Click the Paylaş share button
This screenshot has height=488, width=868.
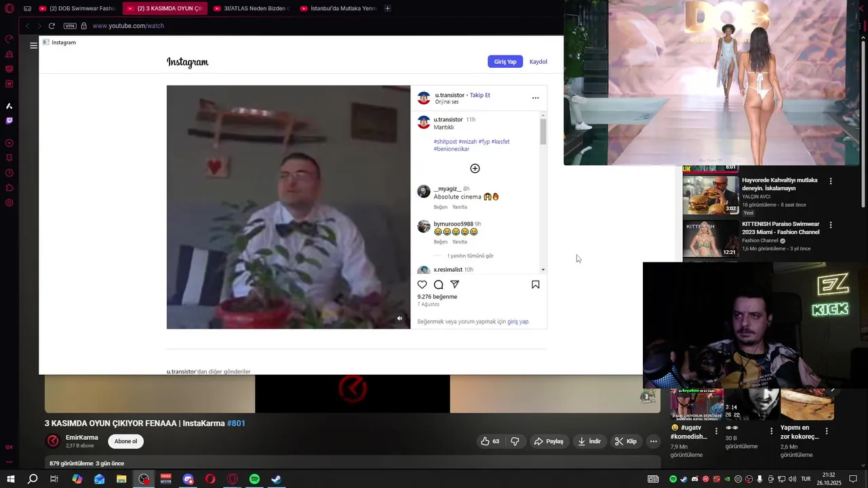[549, 441]
